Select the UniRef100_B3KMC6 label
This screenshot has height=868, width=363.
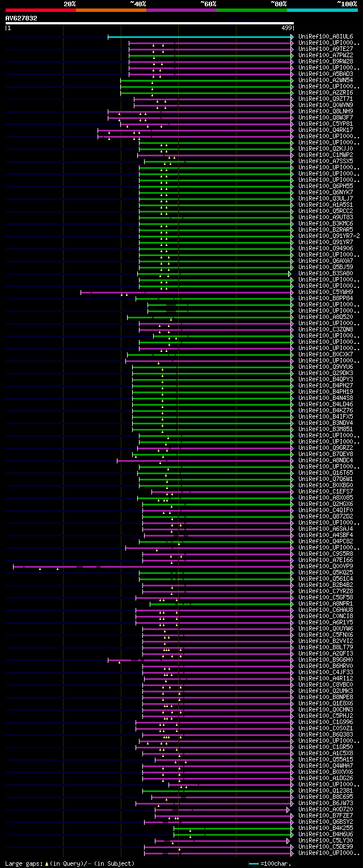point(326,224)
